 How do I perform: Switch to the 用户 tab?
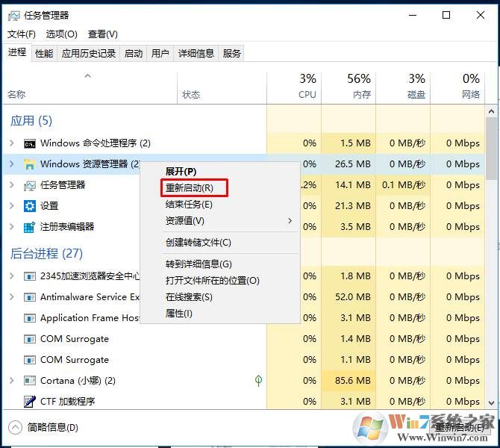pos(160,53)
